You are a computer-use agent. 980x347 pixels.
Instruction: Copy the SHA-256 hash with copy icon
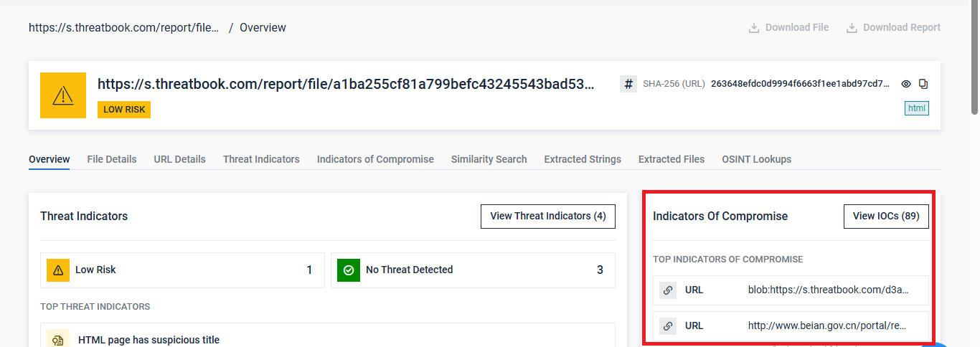923,84
